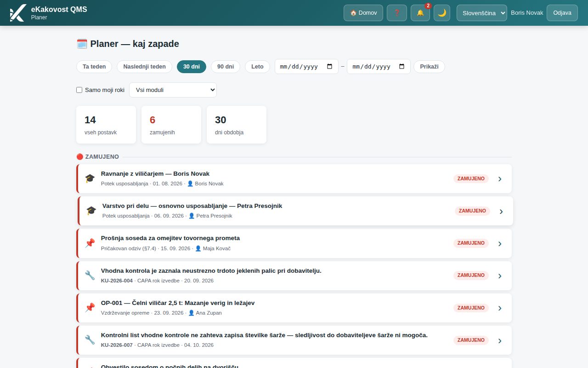Open the Vsi moduli filter dropdown
This screenshot has height=368, width=588.
pyautogui.click(x=173, y=90)
